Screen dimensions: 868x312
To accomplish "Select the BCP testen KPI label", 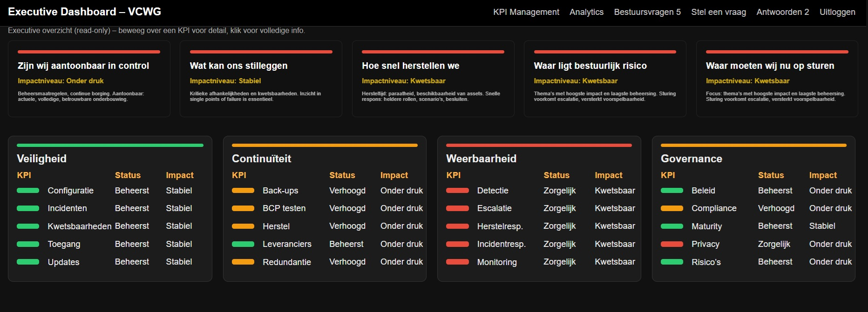I will pyautogui.click(x=284, y=208).
